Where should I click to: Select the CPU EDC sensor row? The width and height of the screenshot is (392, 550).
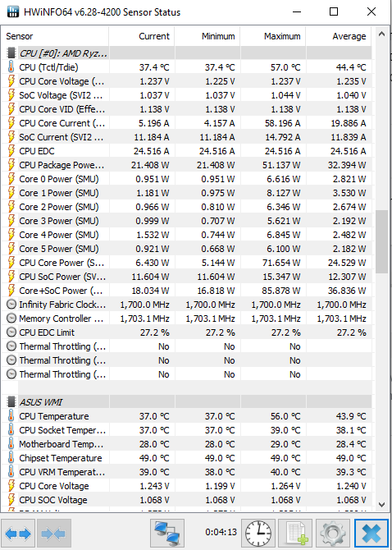click(x=186, y=151)
